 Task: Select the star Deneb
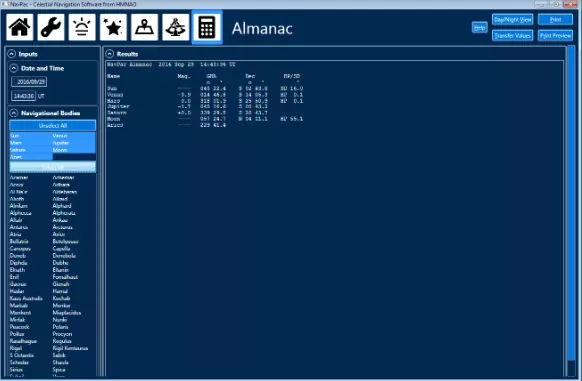tap(17, 256)
